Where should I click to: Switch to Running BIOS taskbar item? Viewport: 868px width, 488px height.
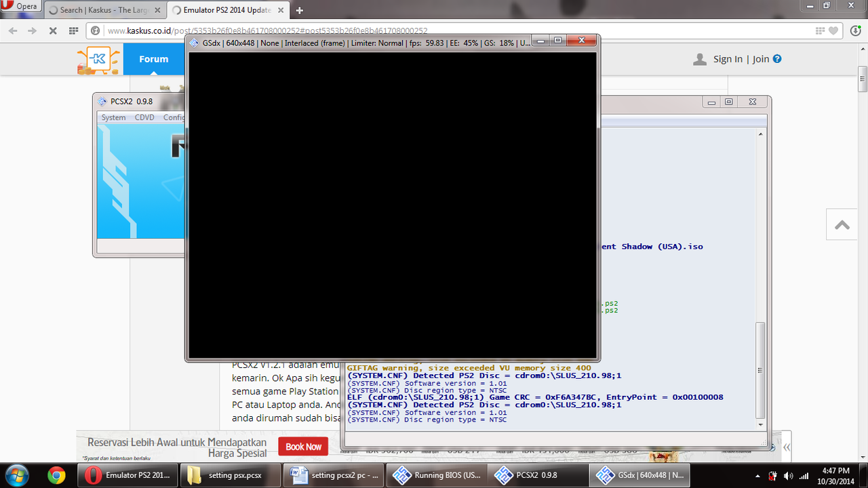coord(437,475)
